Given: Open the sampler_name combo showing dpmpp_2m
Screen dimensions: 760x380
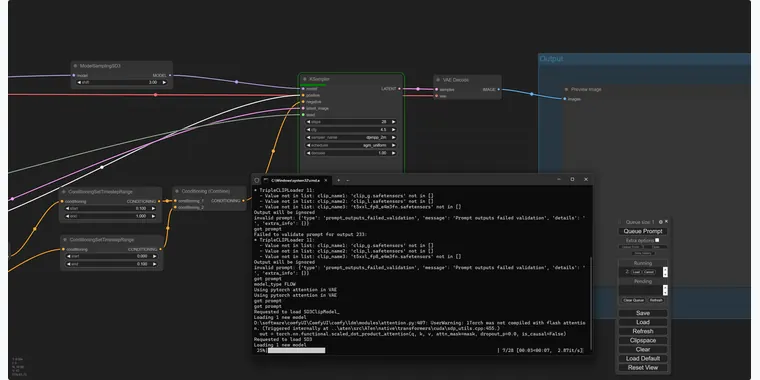Looking at the screenshot, I should pos(351,137).
